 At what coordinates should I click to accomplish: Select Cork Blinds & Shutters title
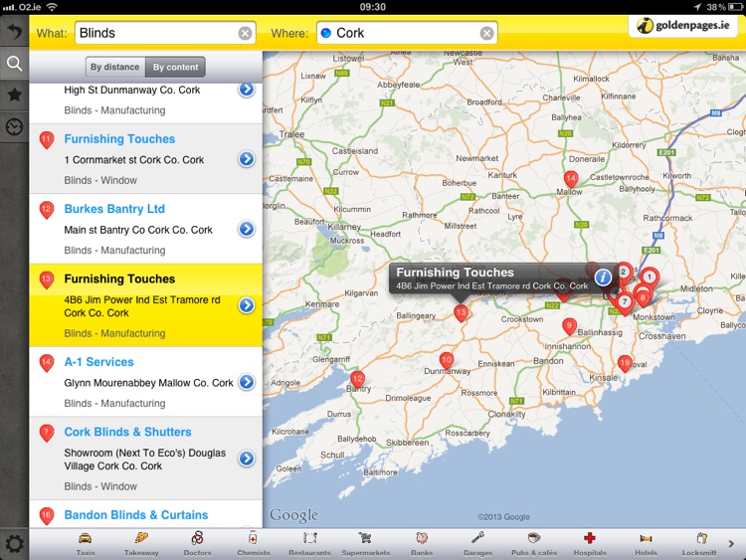tap(127, 432)
